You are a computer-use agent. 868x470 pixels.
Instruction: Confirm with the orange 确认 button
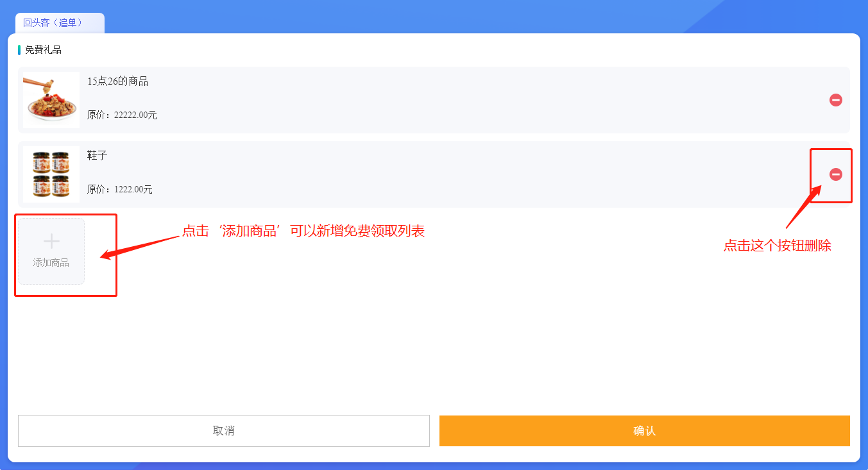[644, 431]
